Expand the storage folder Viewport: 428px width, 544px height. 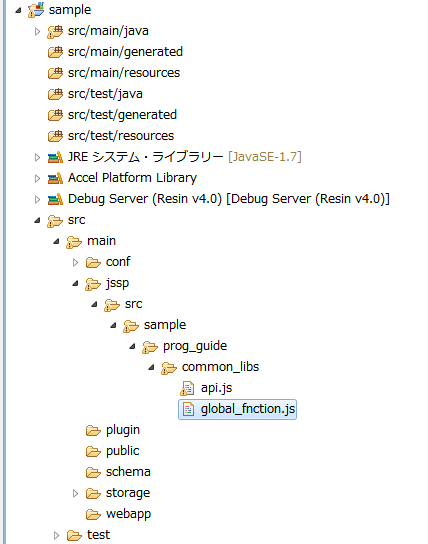click(75, 493)
